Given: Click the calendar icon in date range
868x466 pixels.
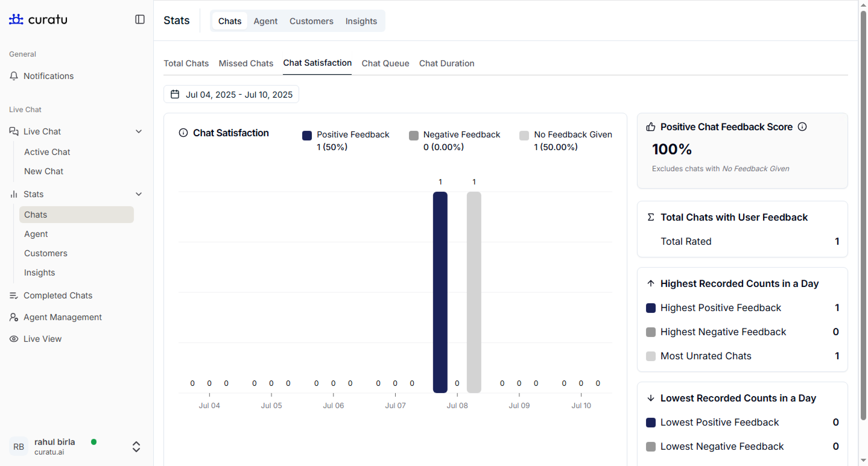Looking at the screenshot, I should tap(175, 94).
